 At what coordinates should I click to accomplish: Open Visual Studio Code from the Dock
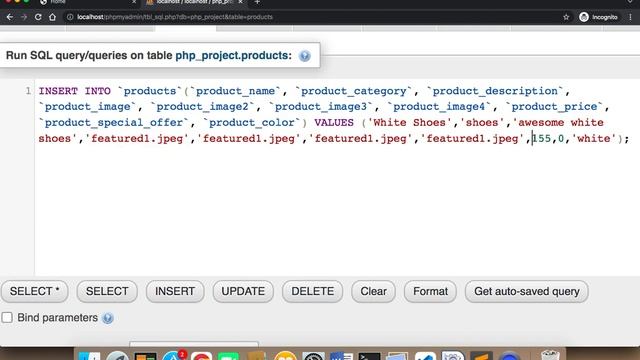[425, 356]
